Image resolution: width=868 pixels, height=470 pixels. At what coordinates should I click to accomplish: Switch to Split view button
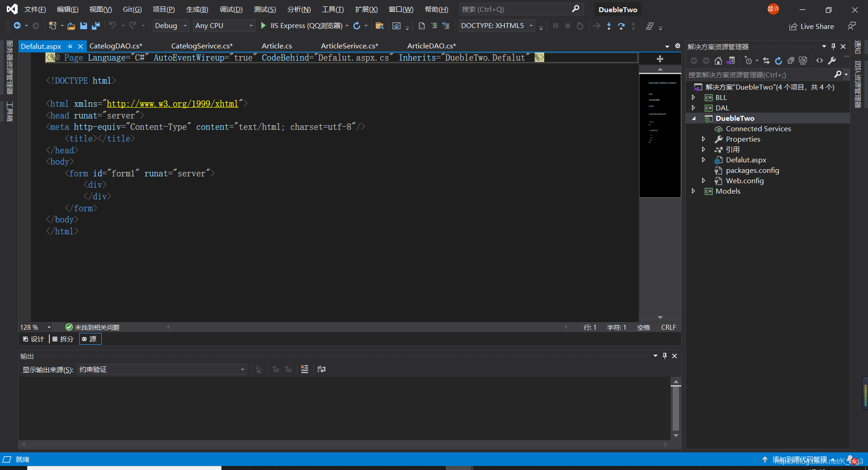(63, 339)
